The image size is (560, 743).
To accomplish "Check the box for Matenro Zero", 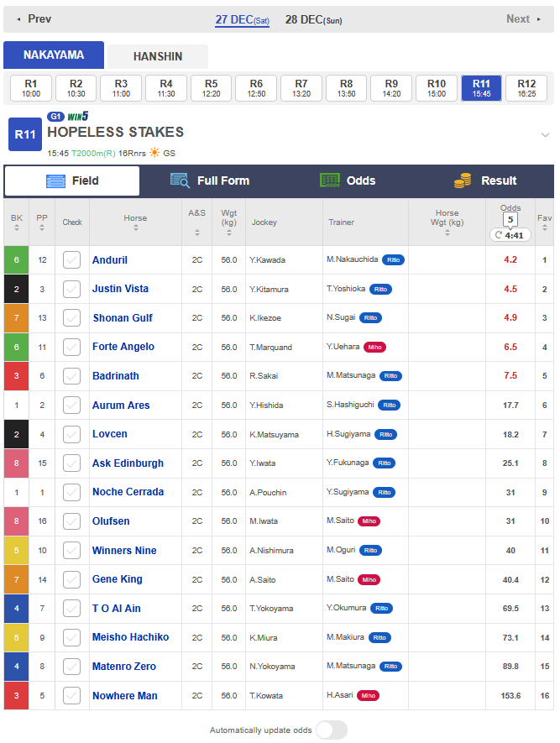I will click(x=71, y=667).
